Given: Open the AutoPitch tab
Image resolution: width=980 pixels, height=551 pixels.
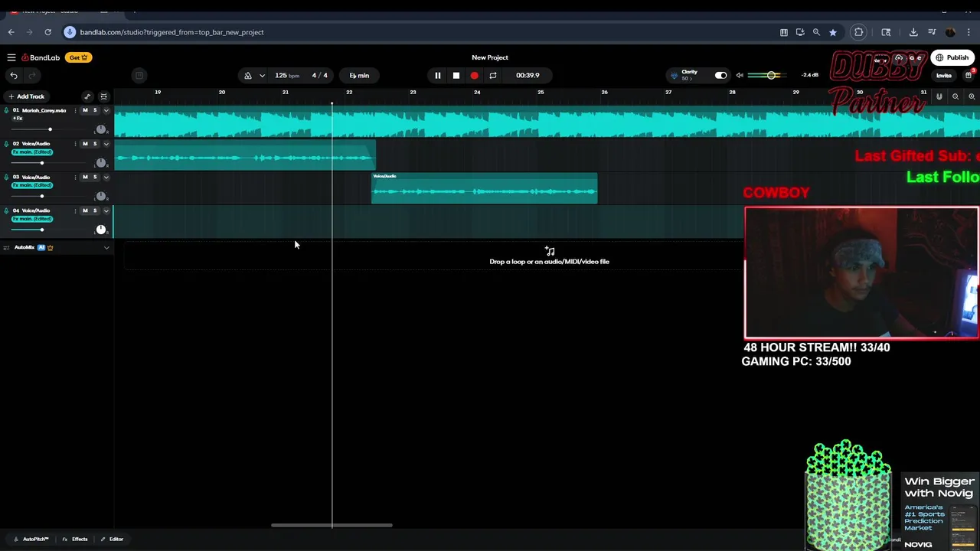Looking at the screenshot, I should 31,539.
